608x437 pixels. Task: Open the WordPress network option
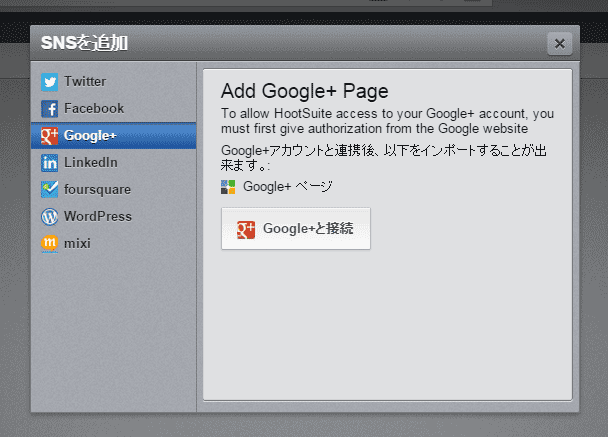(x=114, y=217)
